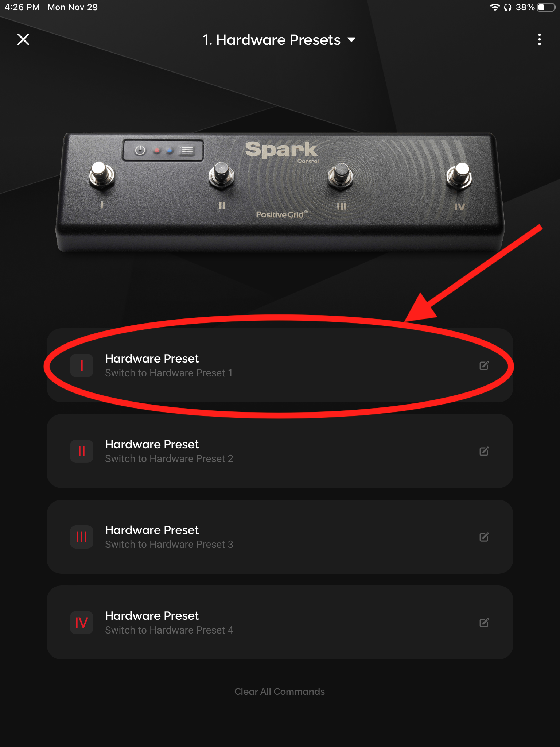560x747 pixels.
Task: Tap the battery indicator in status bar
Action: (x=546, y=7)
